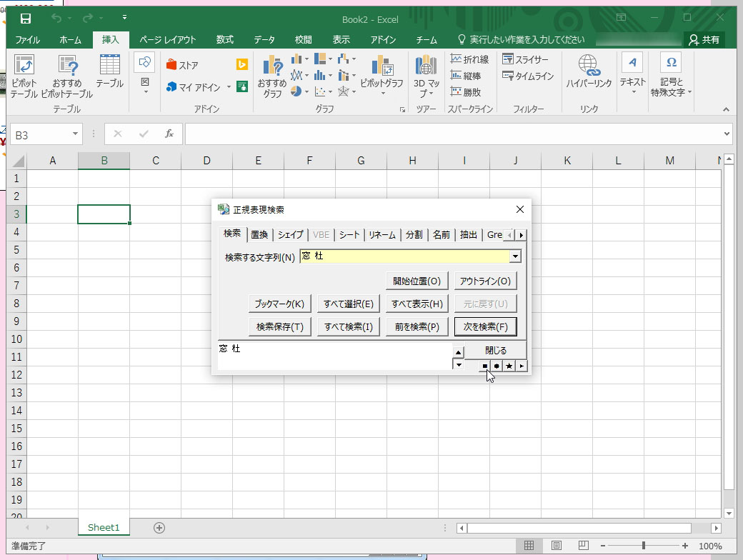Open the 検索する文字列 dropdown
The height and width of the screenshot is (560, 743).
pyautogui.click(x=516, y=256)
